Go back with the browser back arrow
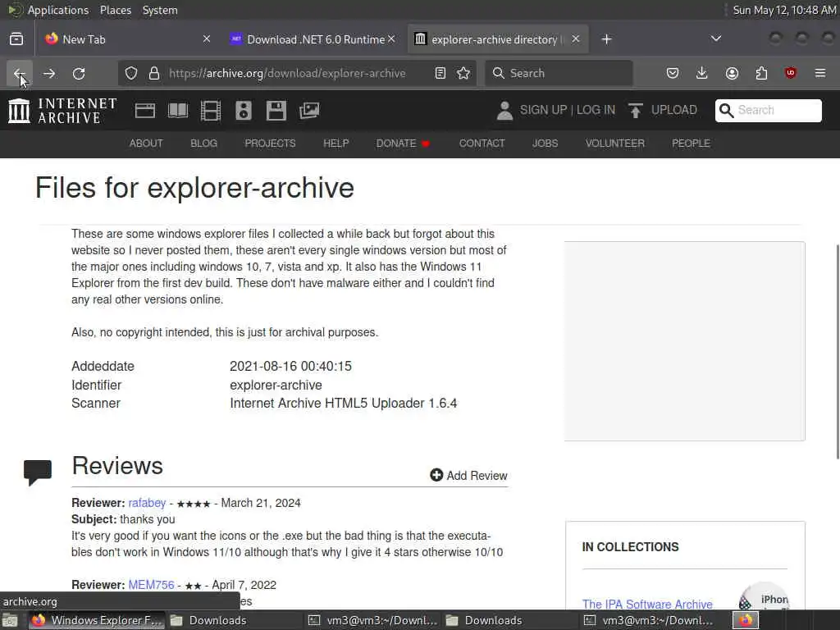 (20, 73)
